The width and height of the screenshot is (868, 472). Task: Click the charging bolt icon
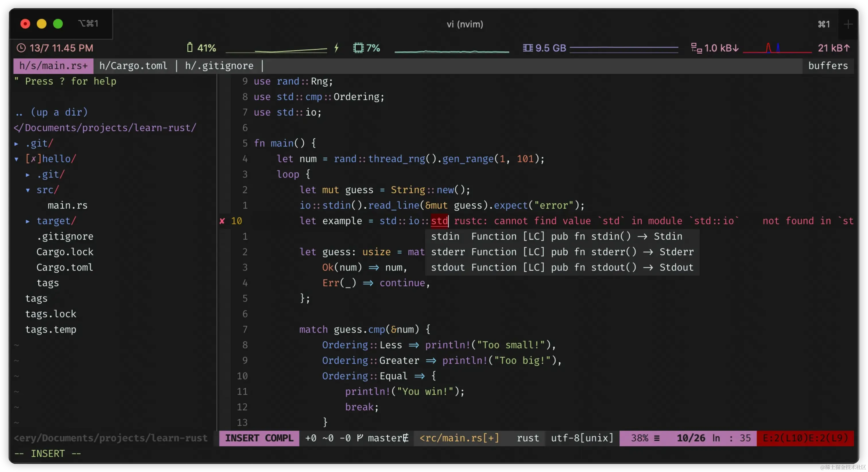pyautogui.click(x=336, y=48)
